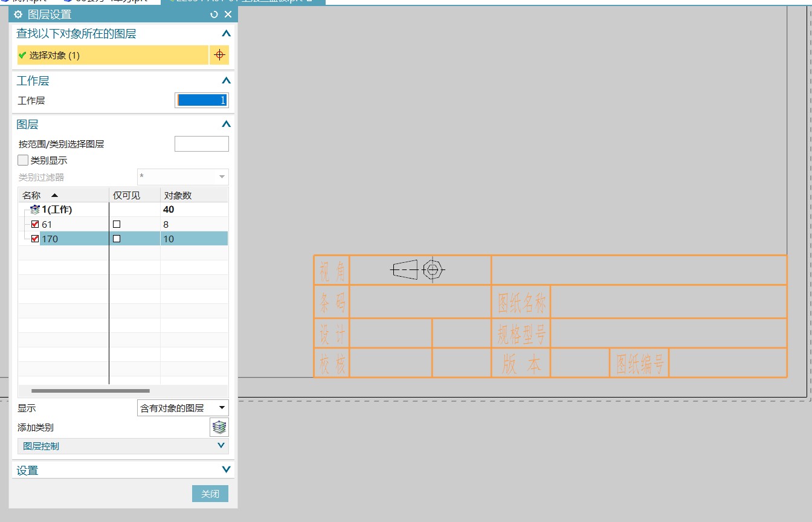Click the 对象数 column header
Viewport: 812px width, 522px height.
click(x=194, y=195)
